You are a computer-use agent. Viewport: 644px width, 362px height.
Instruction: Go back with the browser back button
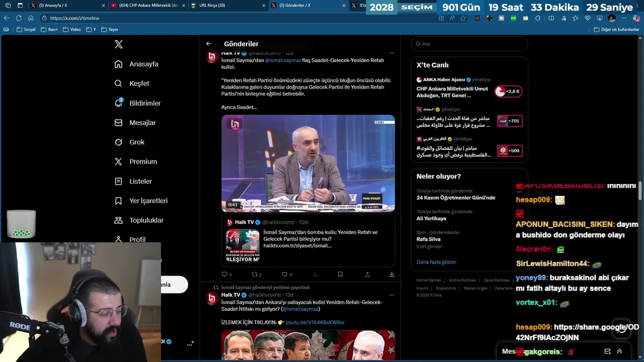7,18
